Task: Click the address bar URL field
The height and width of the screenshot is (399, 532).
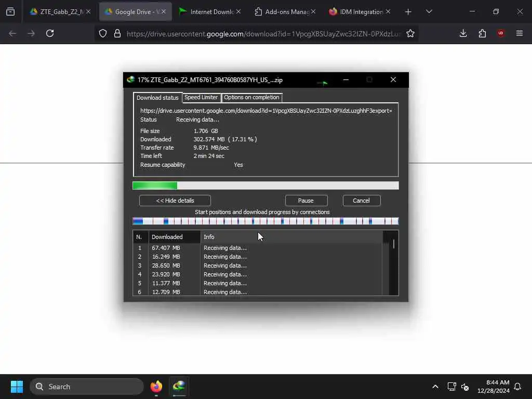Action: pos(263,34)
